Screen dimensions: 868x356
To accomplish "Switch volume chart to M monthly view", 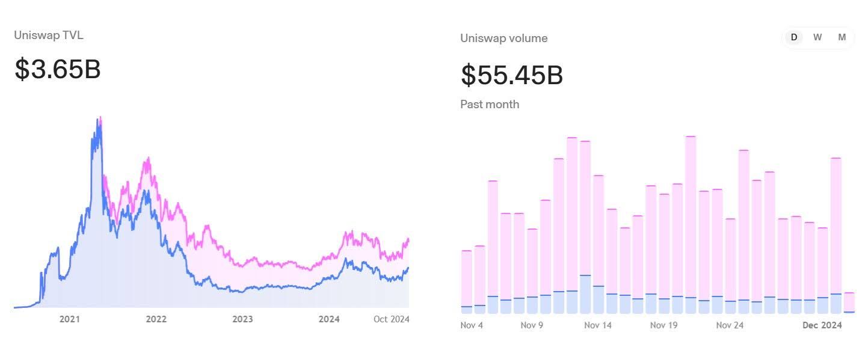I will [x=842, y=37].
